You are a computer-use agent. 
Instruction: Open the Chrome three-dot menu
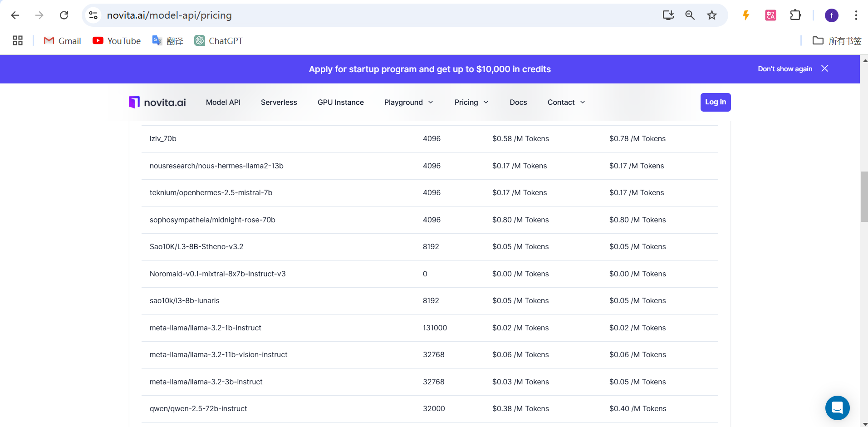pos(856,15)
